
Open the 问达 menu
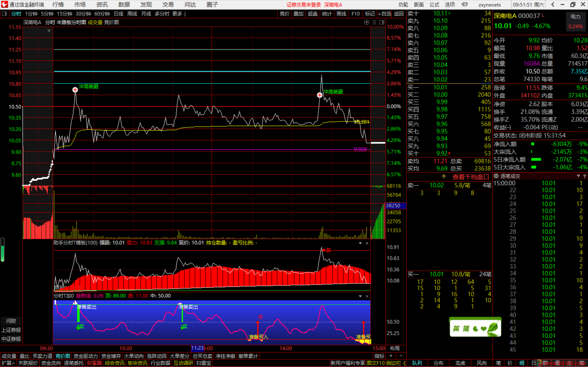tap(190, 5)
